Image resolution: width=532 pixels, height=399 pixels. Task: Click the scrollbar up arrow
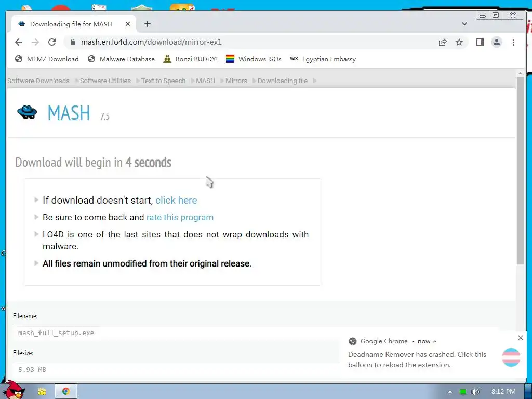click(520, 73)
